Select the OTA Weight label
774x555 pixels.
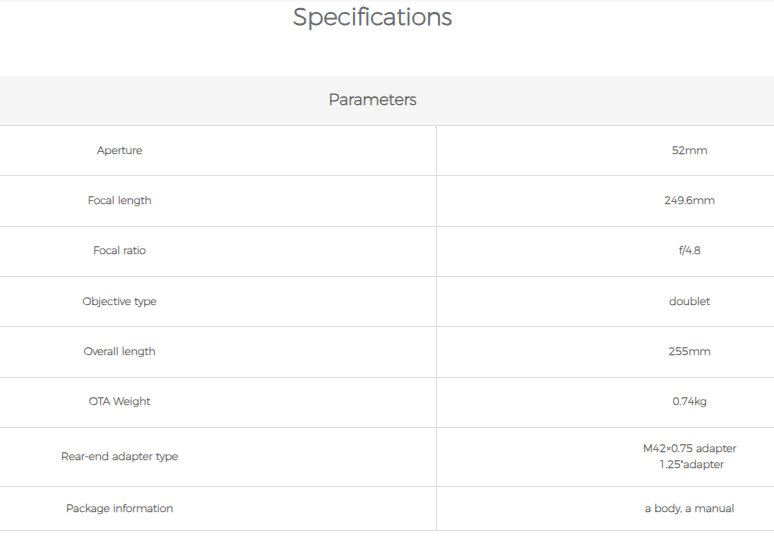[x=119, y=401]
